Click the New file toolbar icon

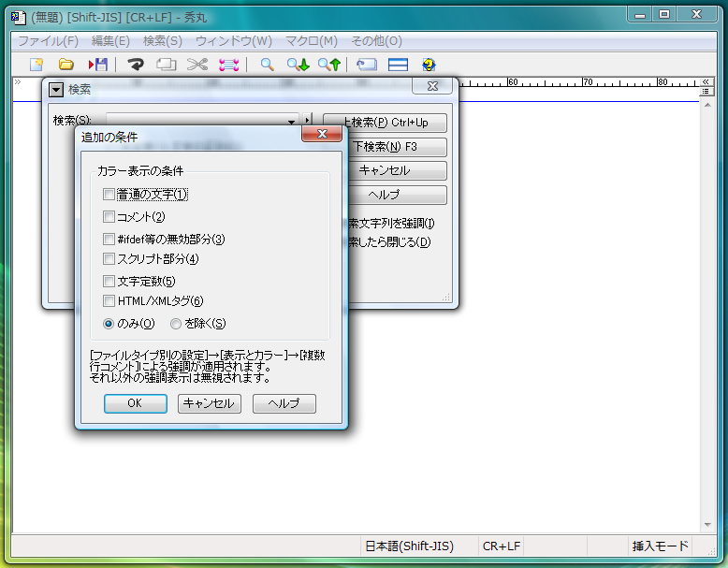(36, 64)
